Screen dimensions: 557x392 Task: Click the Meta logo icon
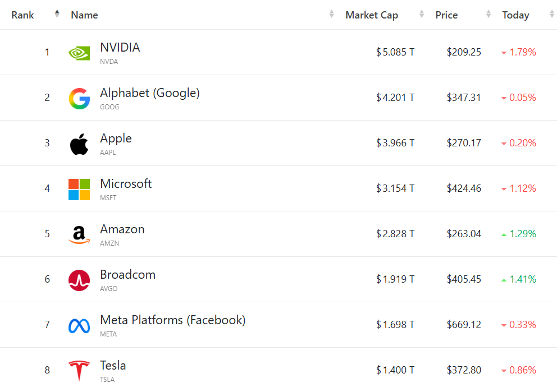click(79, 326)
